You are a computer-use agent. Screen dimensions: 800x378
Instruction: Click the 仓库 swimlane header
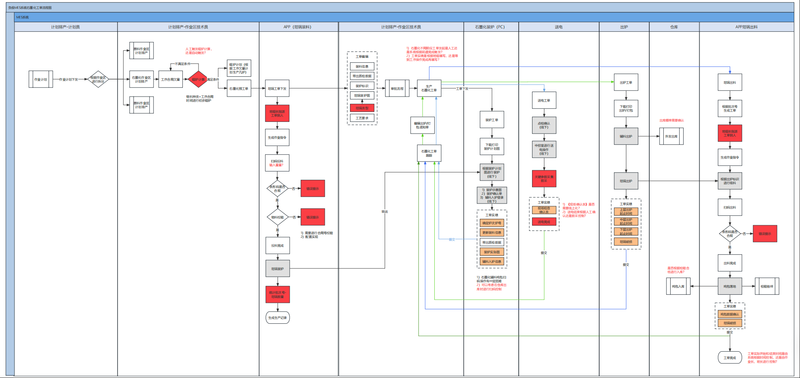tap(674, 27)
